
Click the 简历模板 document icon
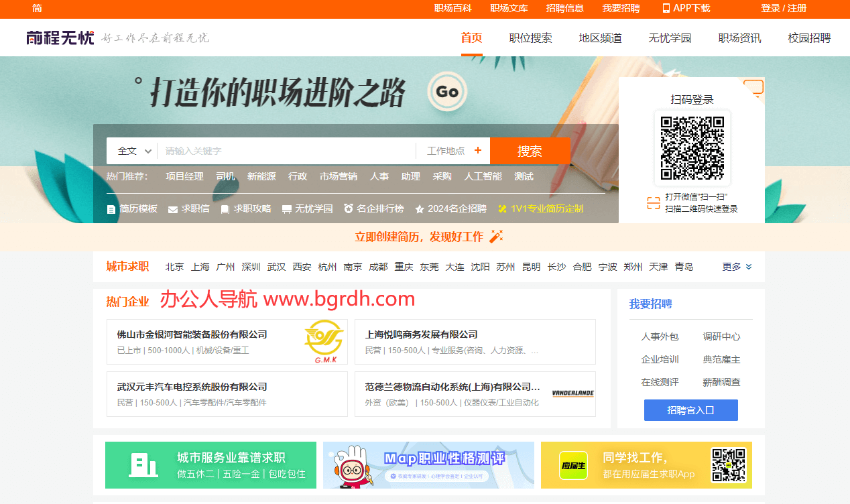111,208
